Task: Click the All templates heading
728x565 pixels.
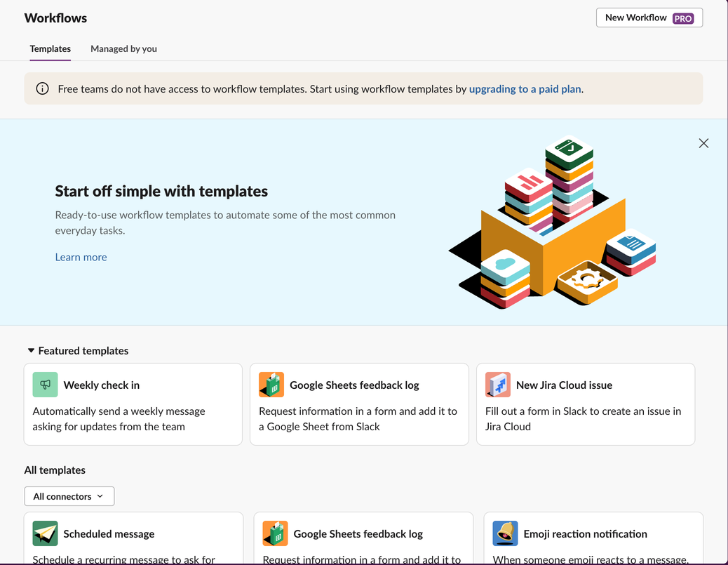Action: pos(55,470)
